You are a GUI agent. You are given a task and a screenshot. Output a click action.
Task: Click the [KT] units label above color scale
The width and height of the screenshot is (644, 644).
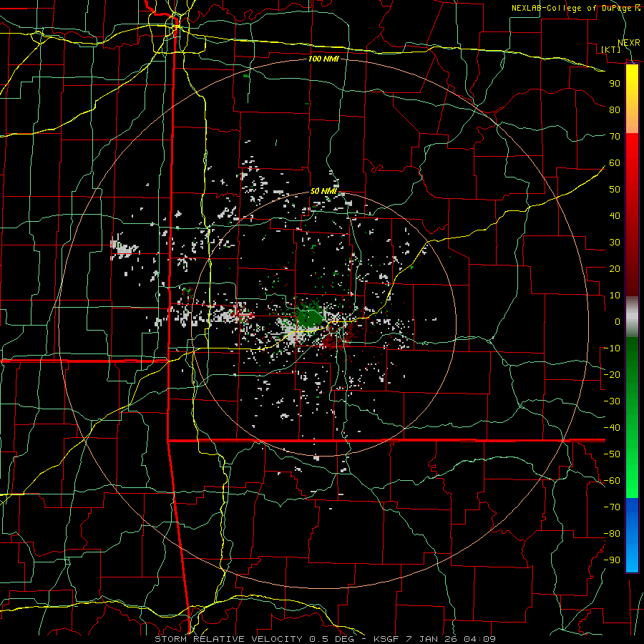[x=611, y=49]
